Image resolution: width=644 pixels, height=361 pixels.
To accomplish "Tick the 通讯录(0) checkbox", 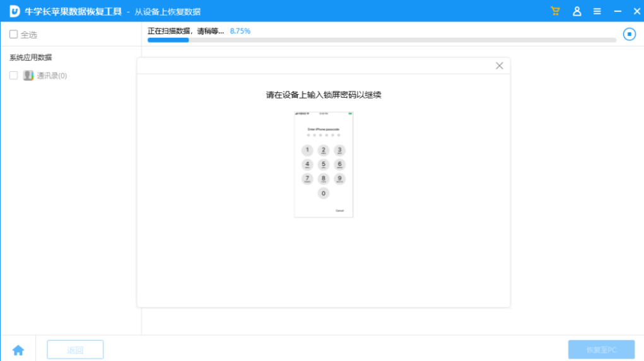I will pyautogui.click(x=13, y=75).
